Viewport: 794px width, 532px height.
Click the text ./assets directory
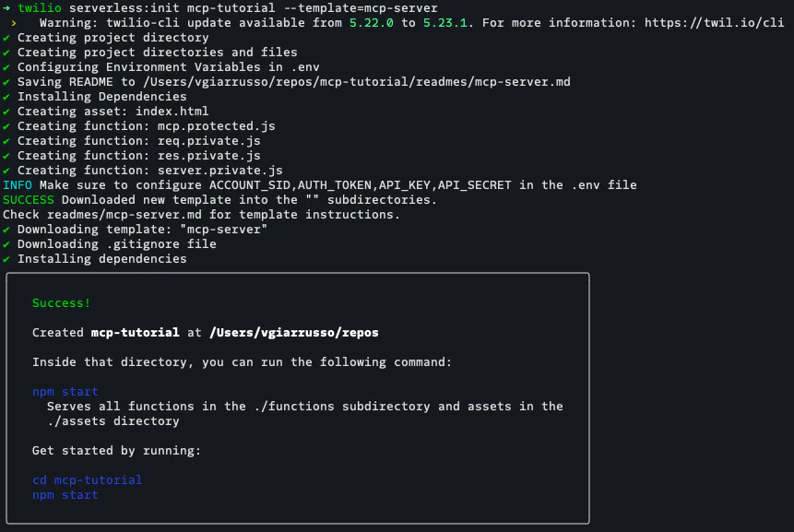click(113, 421)
